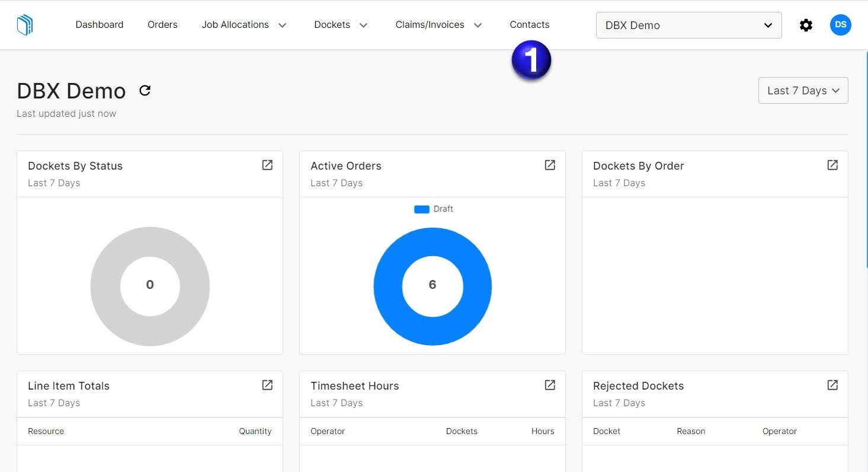This screenshot has height=472, width=868.
Task: Open the settings gear icon
Action: [x=806, y=25]
